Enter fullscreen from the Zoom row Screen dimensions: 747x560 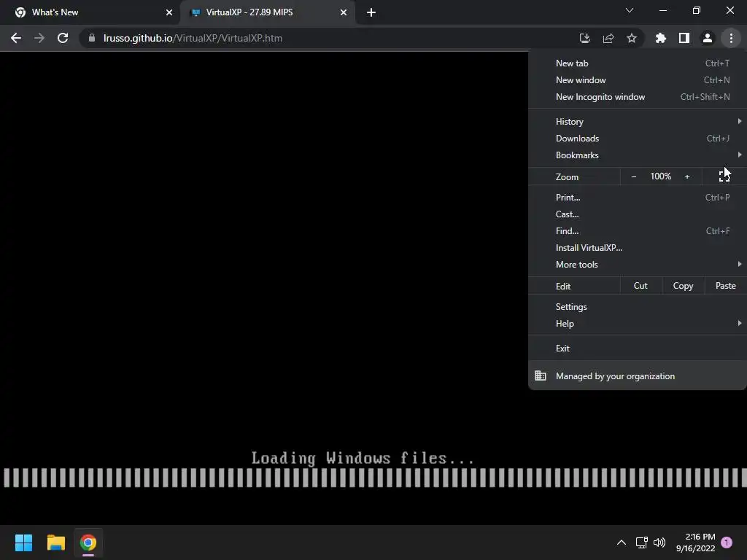click(724, 176)
